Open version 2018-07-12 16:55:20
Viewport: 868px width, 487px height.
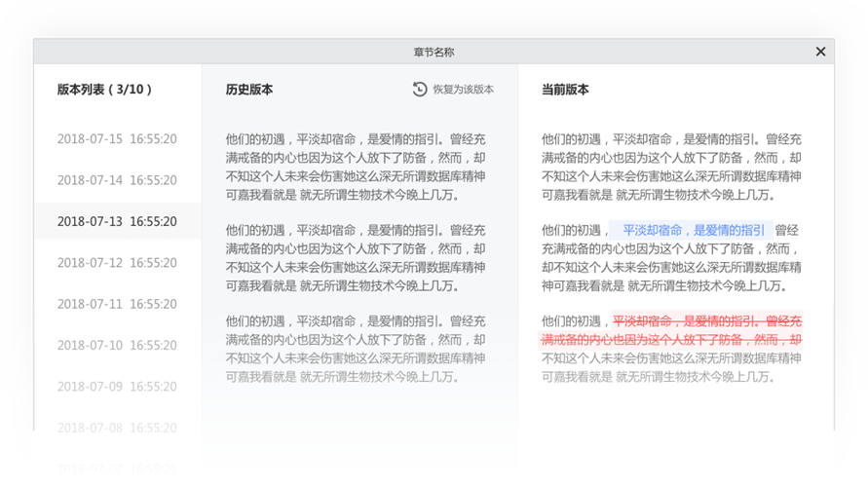tap(117, 263)
